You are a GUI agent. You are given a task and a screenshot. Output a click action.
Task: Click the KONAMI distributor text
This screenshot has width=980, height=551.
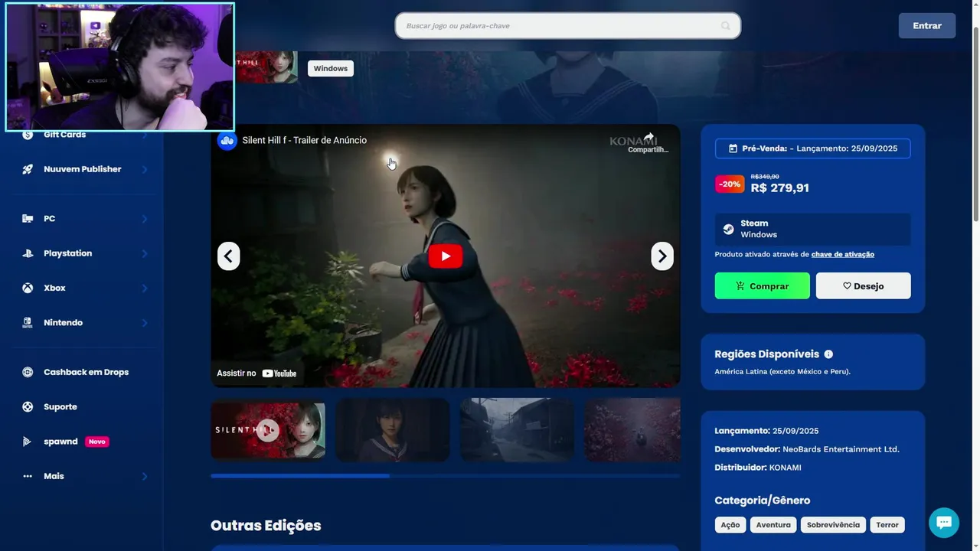point(786,468)
